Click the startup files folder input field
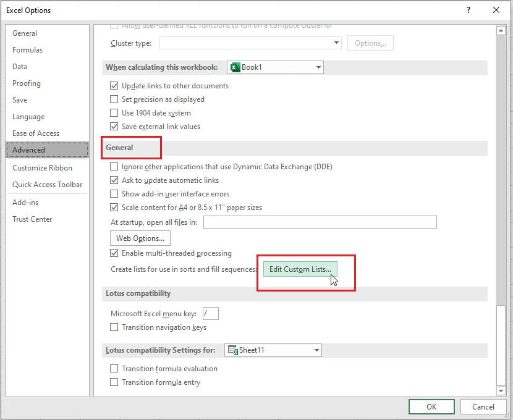Viewport: 513px width, 420px height. point(320,222)
